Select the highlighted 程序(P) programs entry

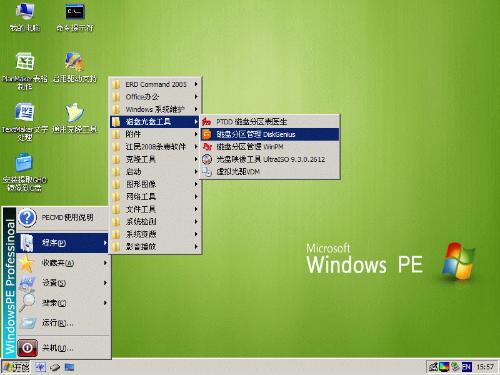(63, 243)
